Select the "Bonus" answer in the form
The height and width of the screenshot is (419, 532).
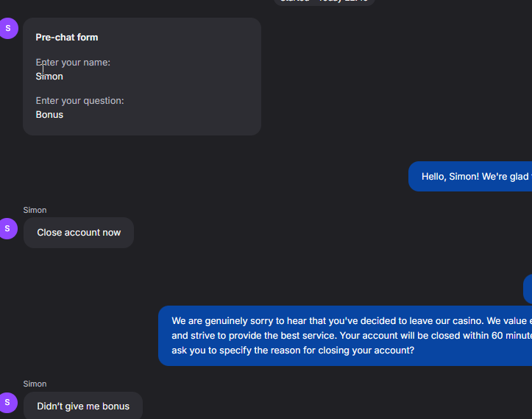(x=49, y=115)
